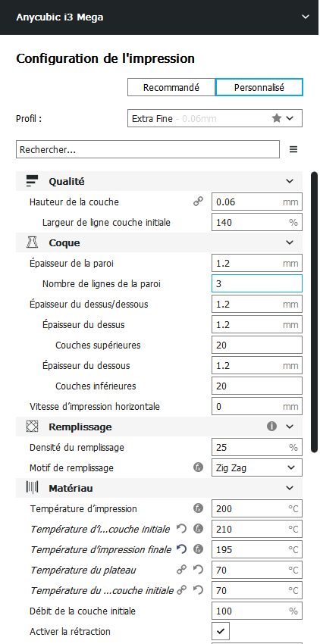Click the link icon beside Hauteur de la couche
Viewport: 320px width, 644px height.
coord(198,202)
